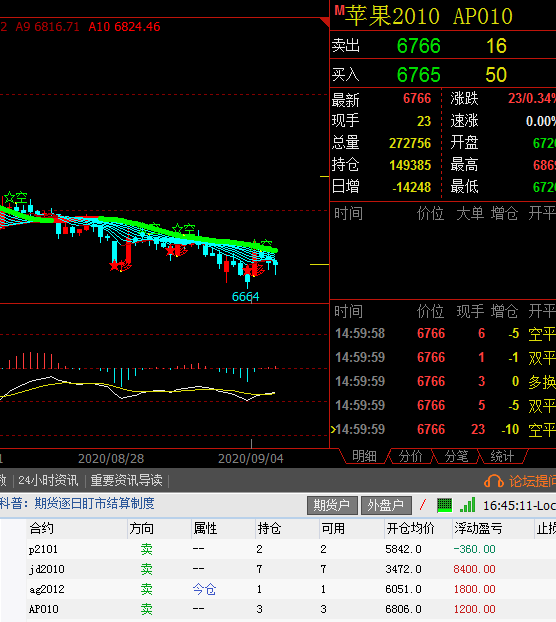The height and width of the screenshot is (622, 556).
Task: Click the orange headset icon
Action: [494, 481]
